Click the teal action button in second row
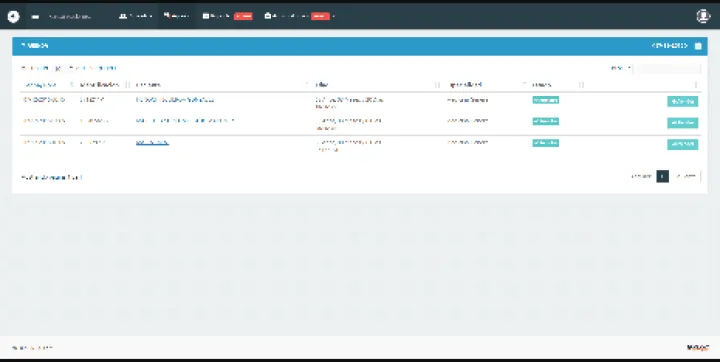Screen dimensions: 720x362 [682, 123]
